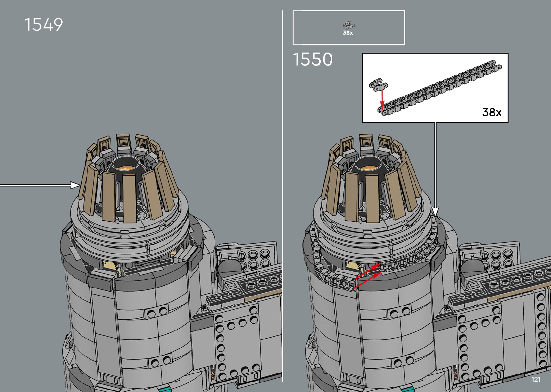Select the step number 1549
The height and width of the screenshot is (392, 551).
[44, 25]
